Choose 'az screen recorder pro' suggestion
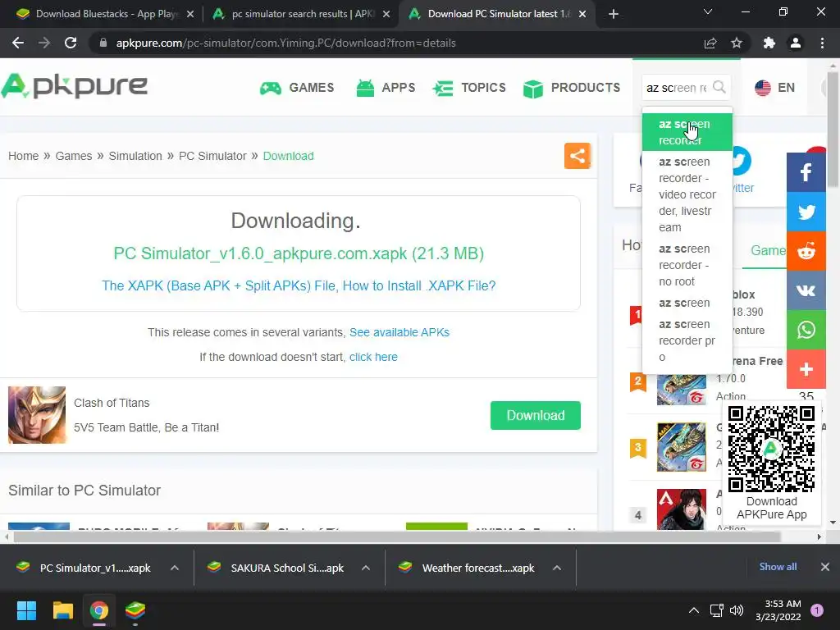This screenshot has height=630, width=840. pyautogui.click(x=687, y=340)
